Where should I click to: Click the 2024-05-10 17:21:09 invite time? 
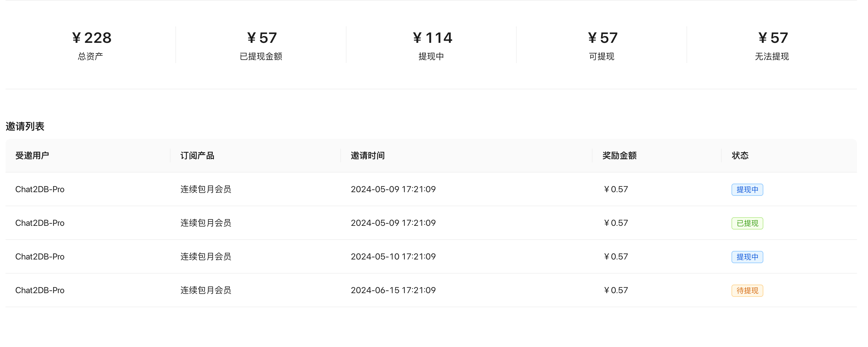coord(393,257)
